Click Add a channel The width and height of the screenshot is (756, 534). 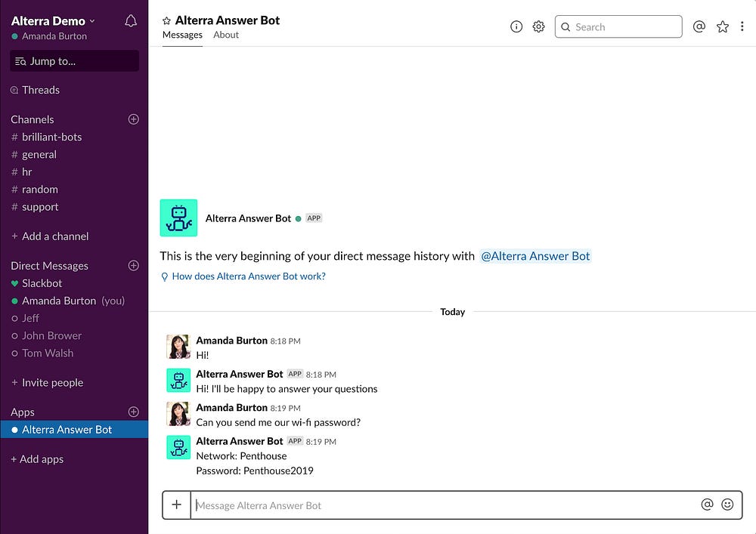pos(50,236)
